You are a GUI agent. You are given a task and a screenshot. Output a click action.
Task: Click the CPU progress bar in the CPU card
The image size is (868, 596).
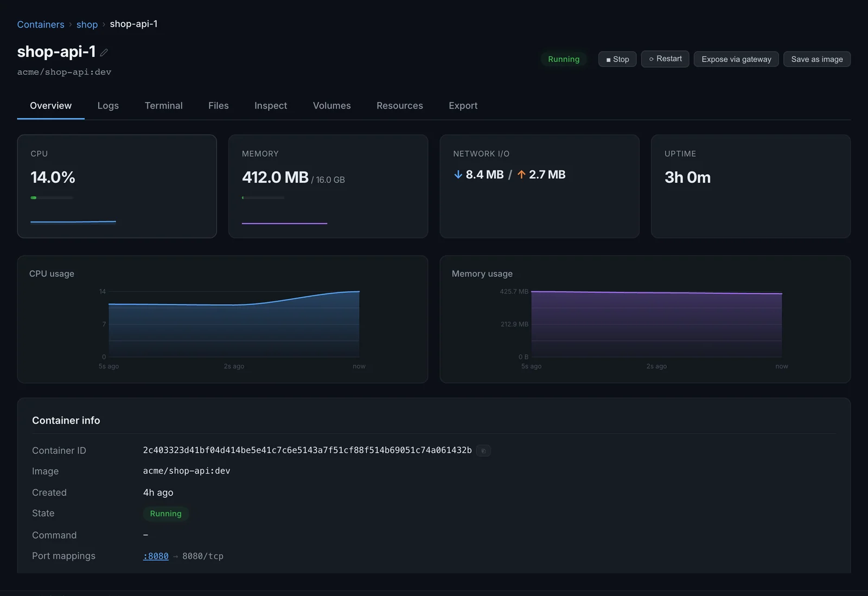pyautogui.click(x=52, y=198)
